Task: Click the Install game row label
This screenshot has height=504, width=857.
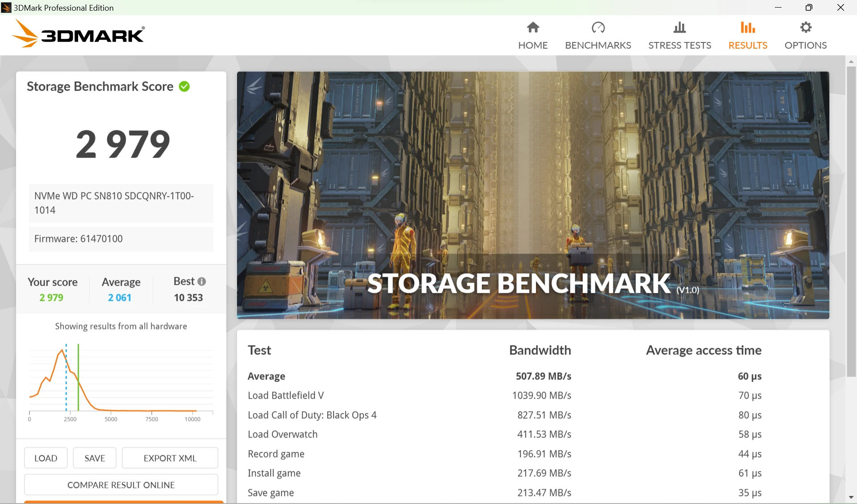Action: point(274,473)
